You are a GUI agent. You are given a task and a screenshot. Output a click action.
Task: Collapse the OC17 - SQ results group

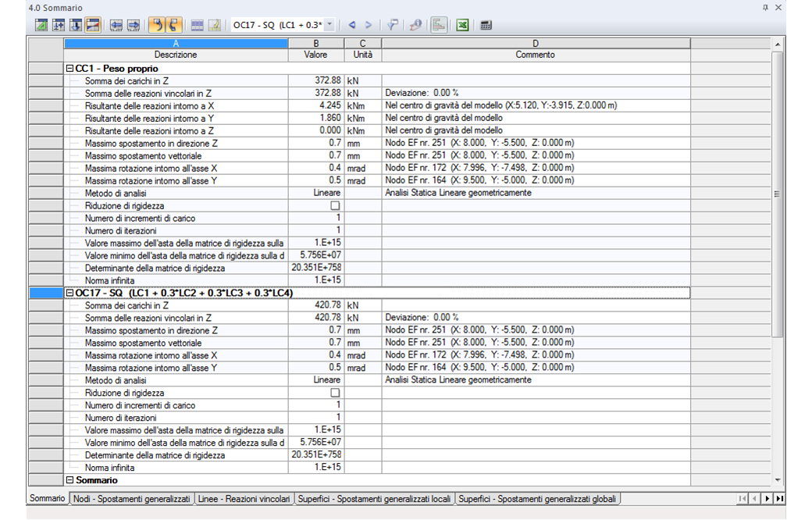tap(70, 293)
